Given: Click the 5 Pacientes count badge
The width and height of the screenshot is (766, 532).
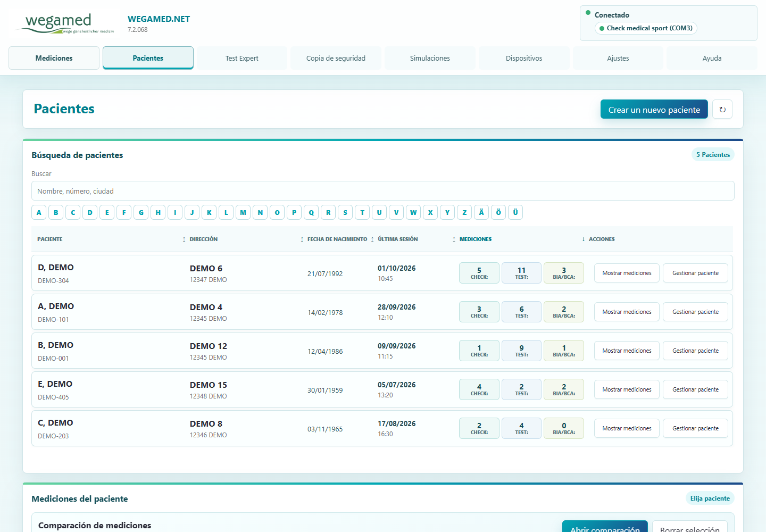Looking at the screenshot, I should (x=713, y=155).
